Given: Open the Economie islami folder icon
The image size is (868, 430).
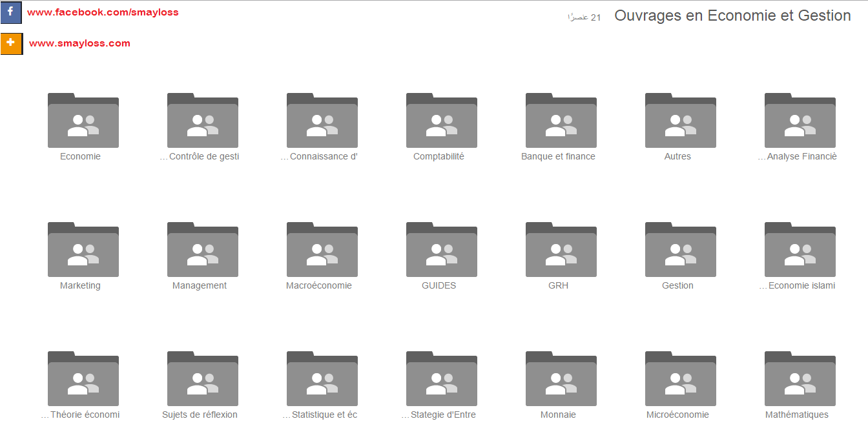Looking at the screenshot, I should point(800,249).
